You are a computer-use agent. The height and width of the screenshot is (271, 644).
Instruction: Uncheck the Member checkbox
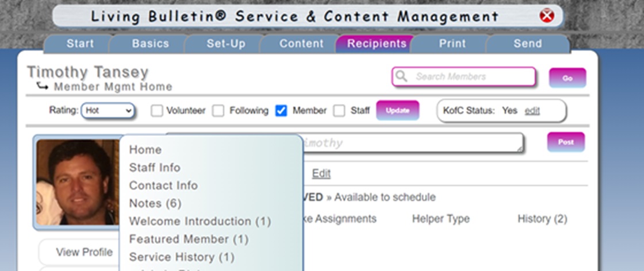281,111
